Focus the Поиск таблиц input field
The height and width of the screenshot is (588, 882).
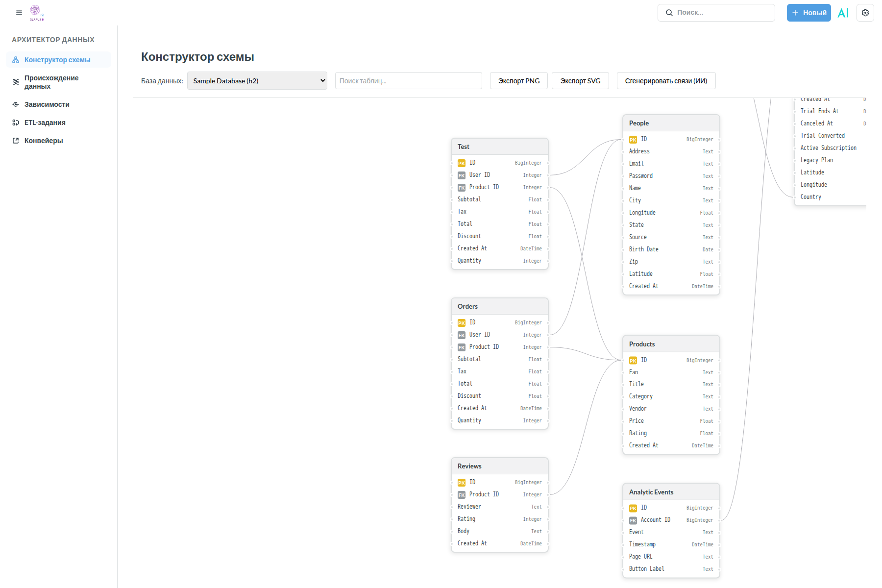pos(409,81)
